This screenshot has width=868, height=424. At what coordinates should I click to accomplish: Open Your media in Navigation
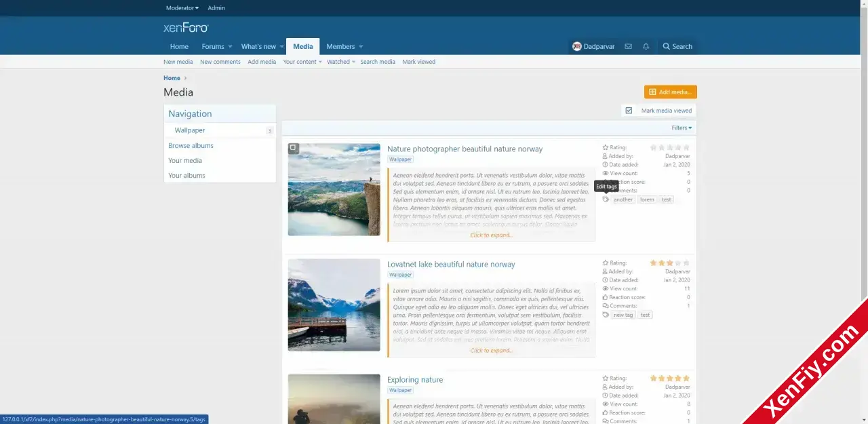click(x=185, y=161)
